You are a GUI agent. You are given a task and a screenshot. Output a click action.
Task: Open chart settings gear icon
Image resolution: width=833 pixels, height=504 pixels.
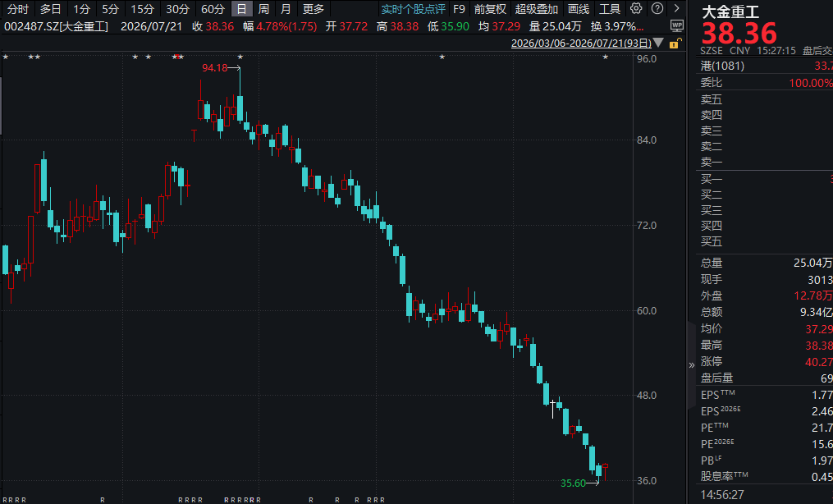(x=636, y=8)
